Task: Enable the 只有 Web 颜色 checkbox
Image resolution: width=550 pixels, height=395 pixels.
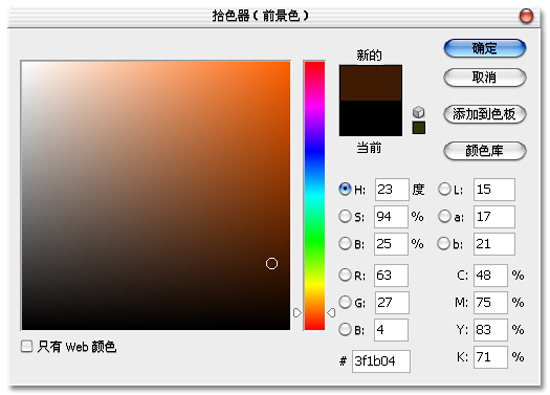Action: click(27, 346)
